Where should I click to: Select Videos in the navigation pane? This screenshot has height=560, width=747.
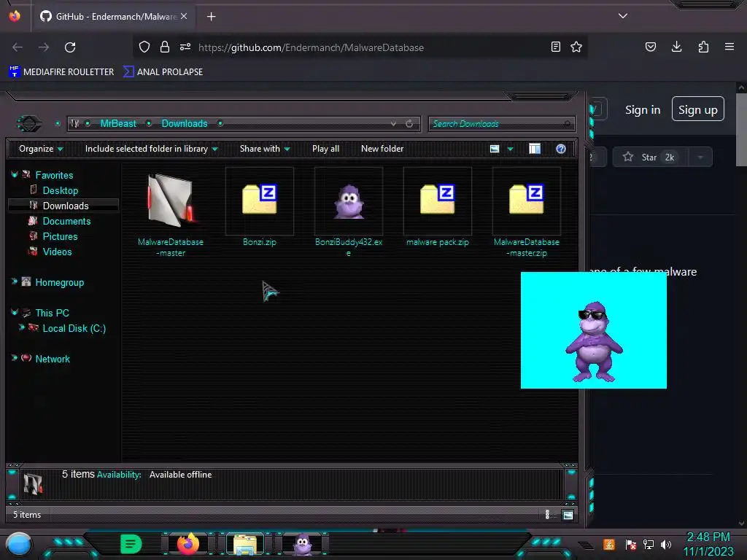[x=57, y=252]
